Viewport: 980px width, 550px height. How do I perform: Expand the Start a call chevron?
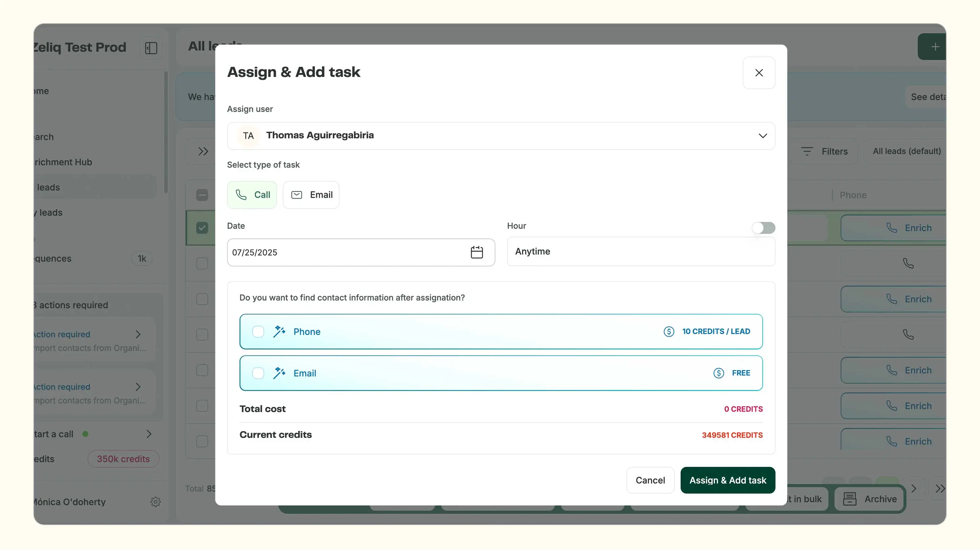(149, 434)
